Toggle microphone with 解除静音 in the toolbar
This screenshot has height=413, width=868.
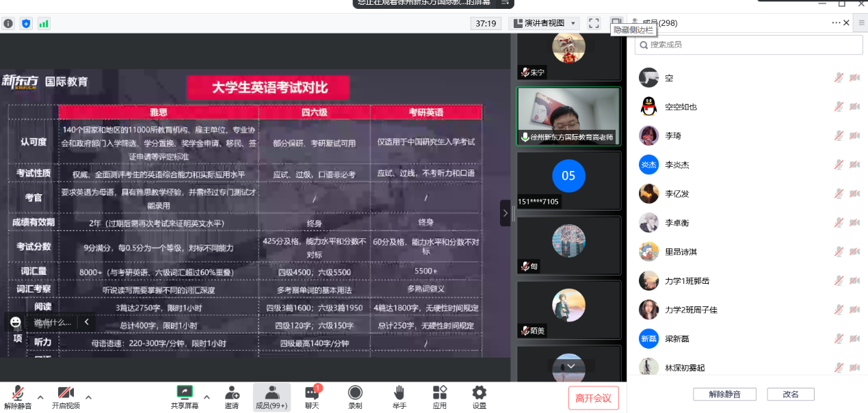coord(18,397)
